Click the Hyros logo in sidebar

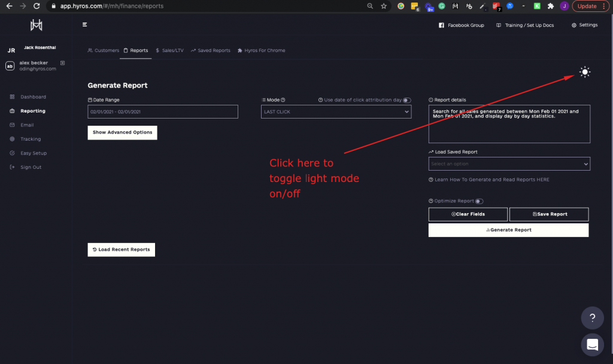tap(37, 25)
